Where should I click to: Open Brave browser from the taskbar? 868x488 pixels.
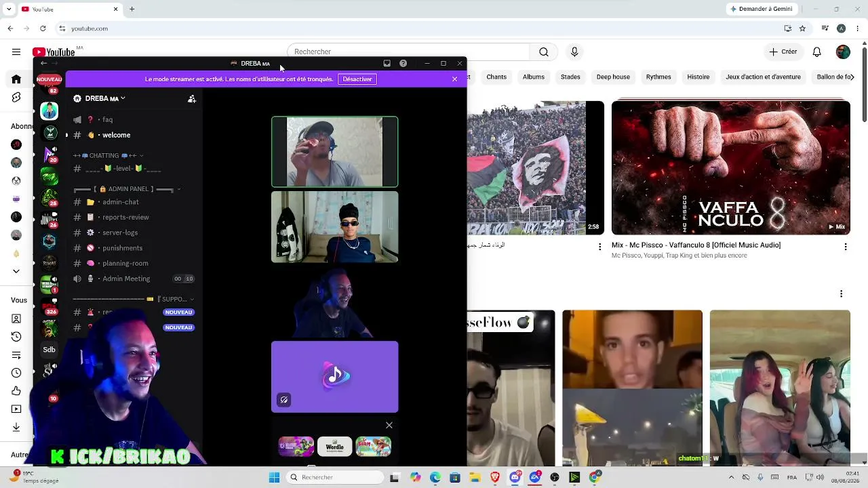click(x=495, y=478)
